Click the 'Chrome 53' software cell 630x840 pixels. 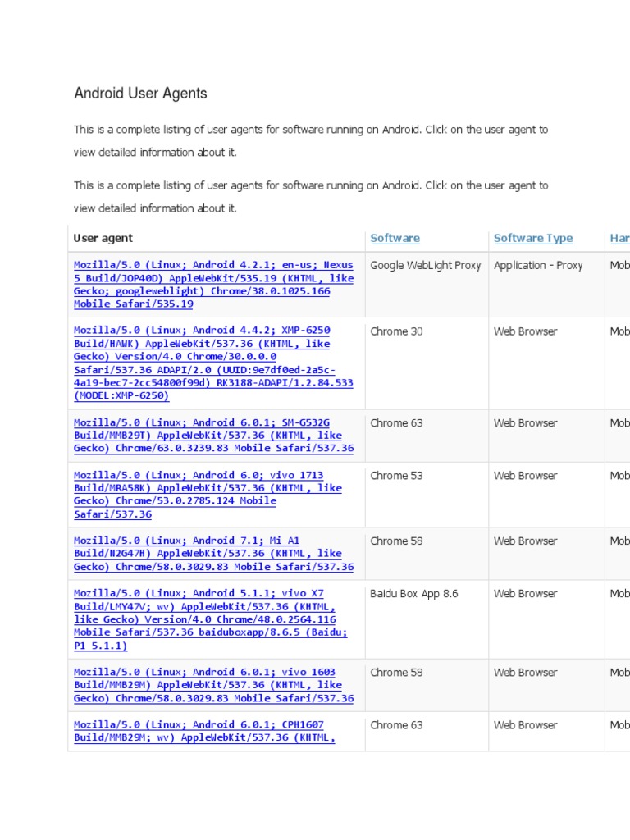[396, 476]
